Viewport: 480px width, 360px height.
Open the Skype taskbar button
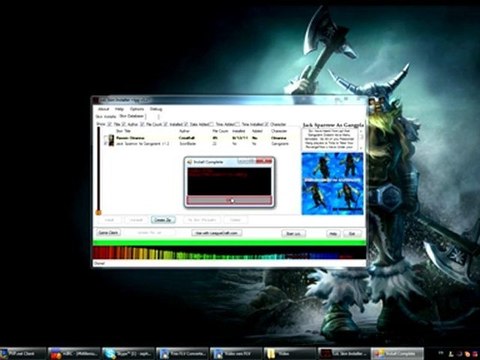128,353
